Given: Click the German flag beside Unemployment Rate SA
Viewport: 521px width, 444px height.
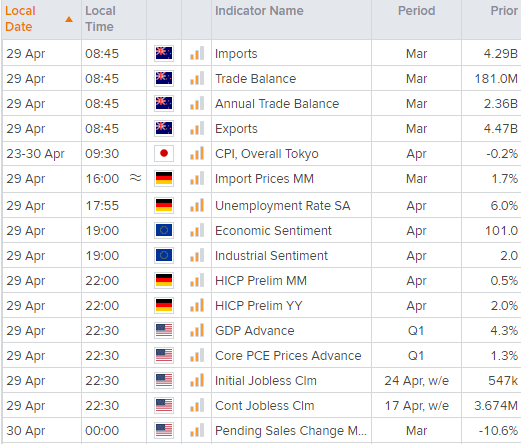Looking at the screenshot, I should (x=164, y=205).
